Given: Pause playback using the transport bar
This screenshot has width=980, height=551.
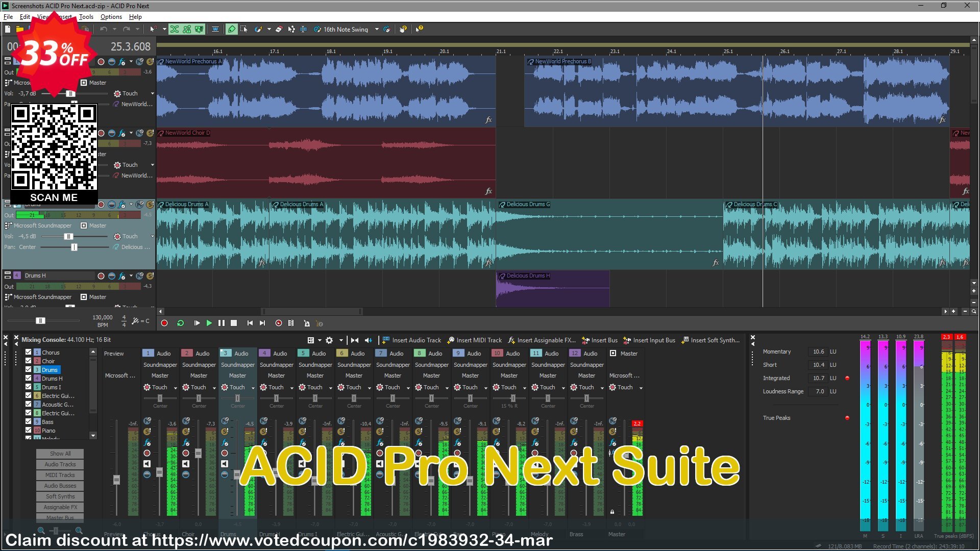Looking at the screenshot, I should [221, 323].
